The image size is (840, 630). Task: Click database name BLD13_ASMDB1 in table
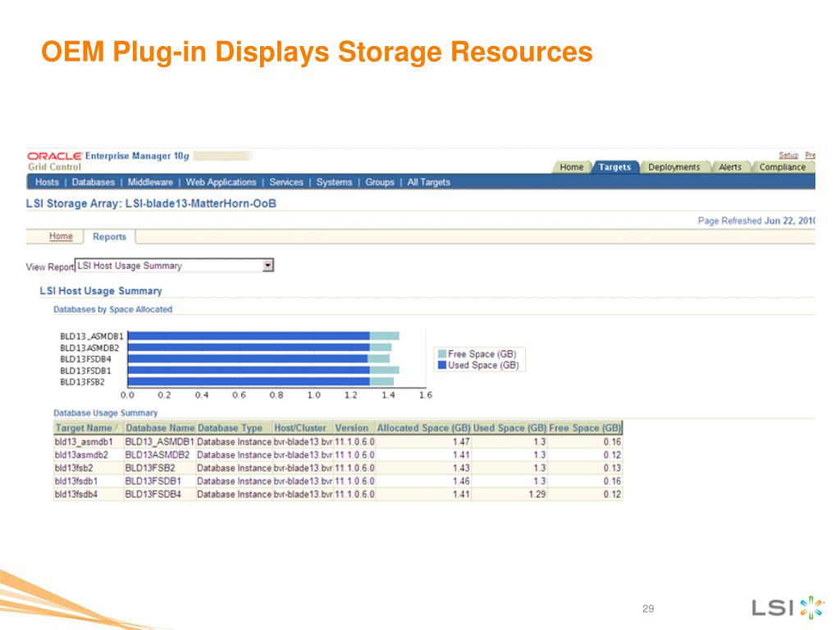pyautogui.click(x=159, y=442)
